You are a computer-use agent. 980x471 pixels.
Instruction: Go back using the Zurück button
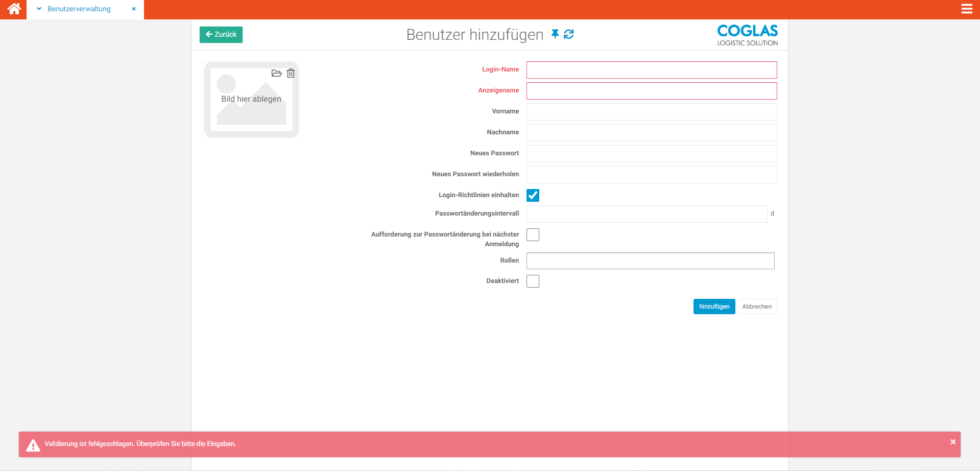coord(221,35)
